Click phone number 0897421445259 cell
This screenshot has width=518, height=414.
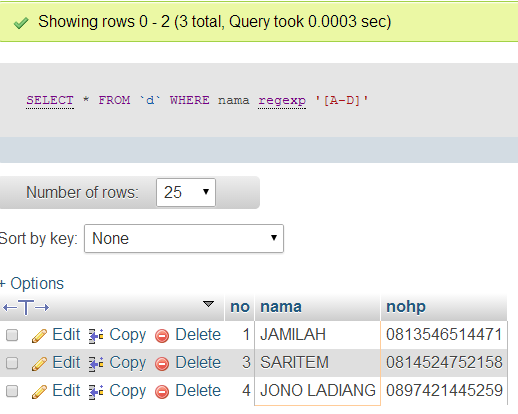point(444,391)
